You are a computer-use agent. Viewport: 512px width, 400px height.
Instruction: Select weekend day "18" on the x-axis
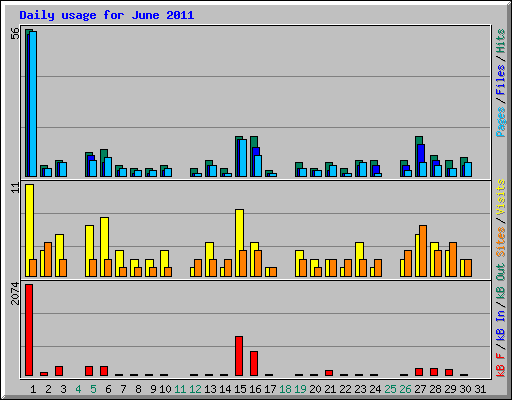click(285, 389)
